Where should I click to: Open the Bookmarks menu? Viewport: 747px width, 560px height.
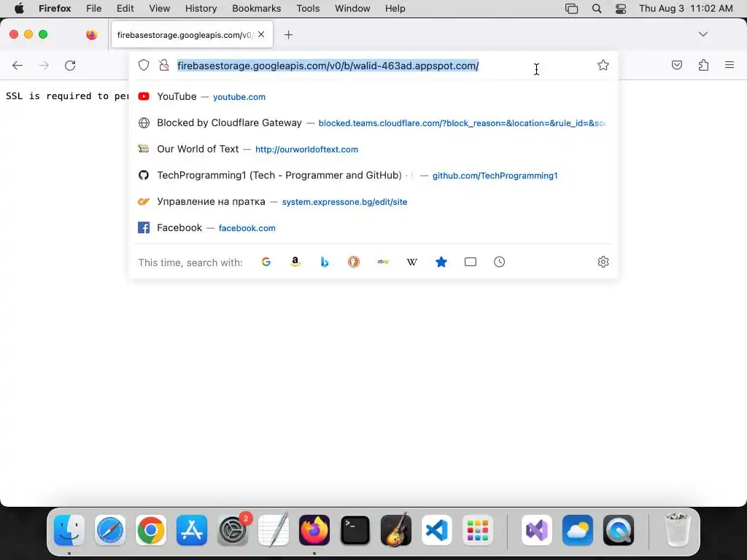click(256, 9)
